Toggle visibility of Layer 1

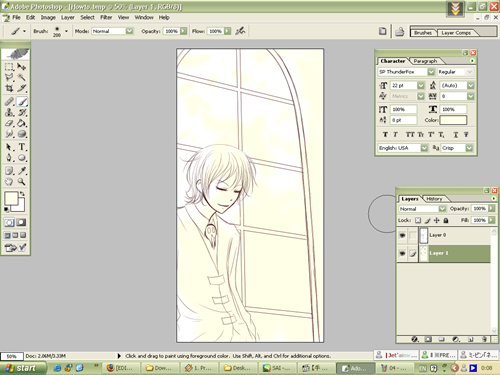point(402,253)
